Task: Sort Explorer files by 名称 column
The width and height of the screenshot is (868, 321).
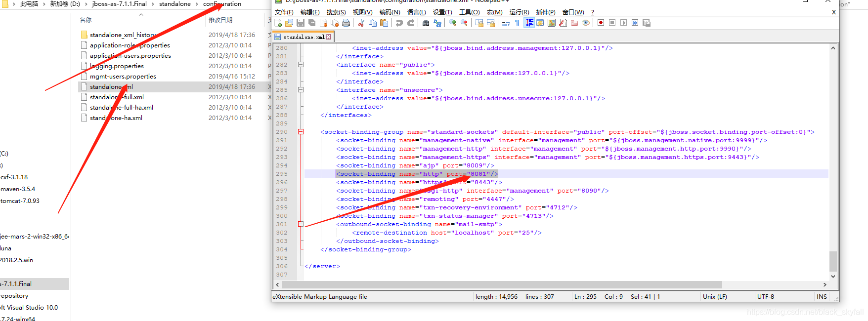Action: [x=86, y=20]
